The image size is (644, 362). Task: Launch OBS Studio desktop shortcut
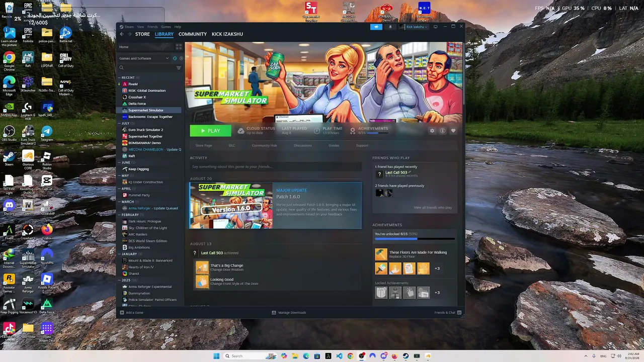[x=9, y=133]
